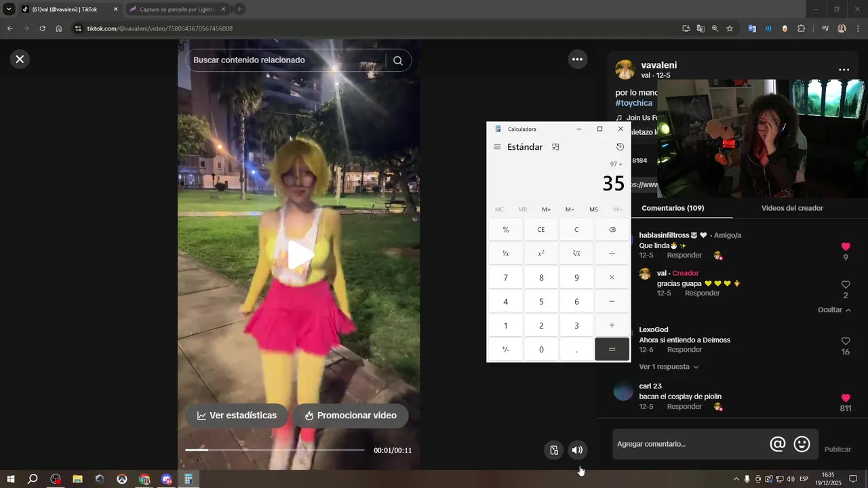Like the hablasinfiltross comment heart
Viewport: 868px width, 488px height.
[846, 247]
